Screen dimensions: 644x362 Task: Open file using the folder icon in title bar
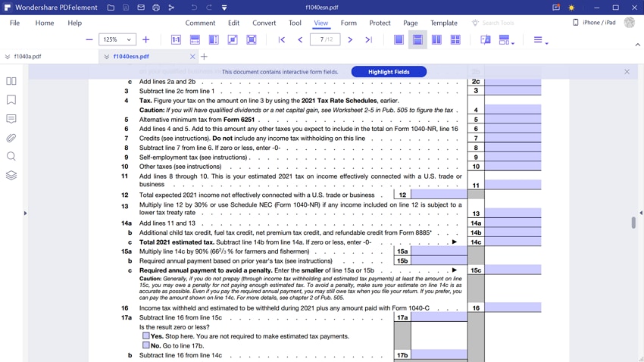point(111,8)
